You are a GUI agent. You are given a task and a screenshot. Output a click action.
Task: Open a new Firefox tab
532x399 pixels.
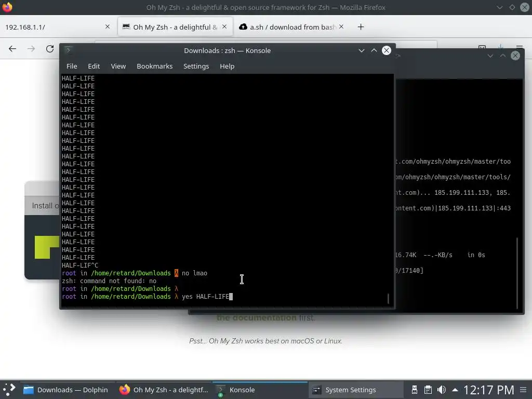pyautogui.click(x=361, y=27)
